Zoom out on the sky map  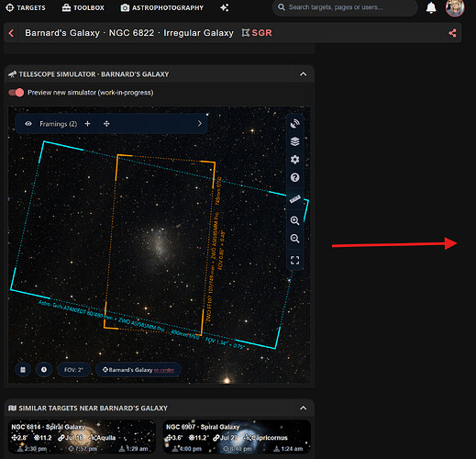click(294, 239)
